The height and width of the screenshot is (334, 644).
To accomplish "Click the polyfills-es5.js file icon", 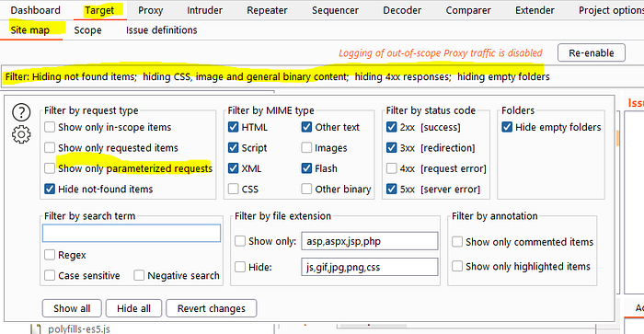I will (x=36, y=329).
